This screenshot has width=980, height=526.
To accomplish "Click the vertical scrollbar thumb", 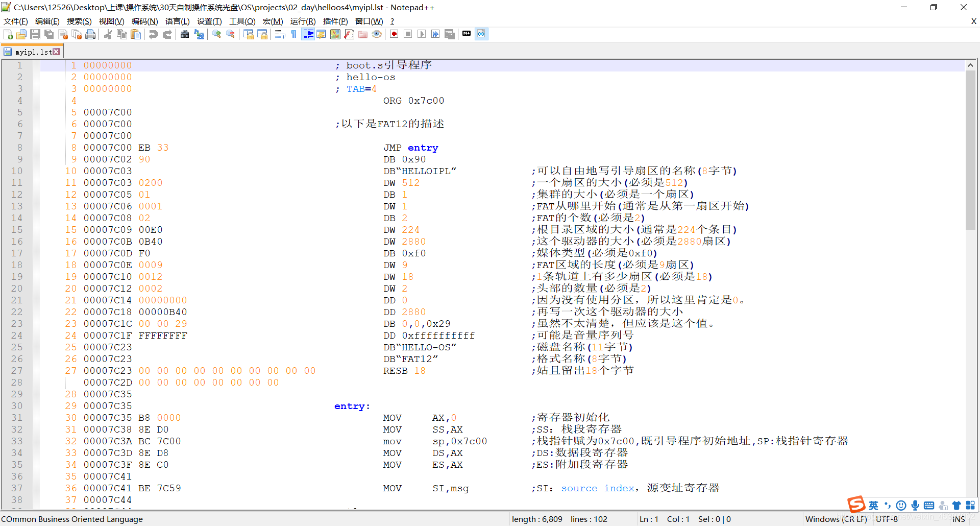I will tap(970, 150).
